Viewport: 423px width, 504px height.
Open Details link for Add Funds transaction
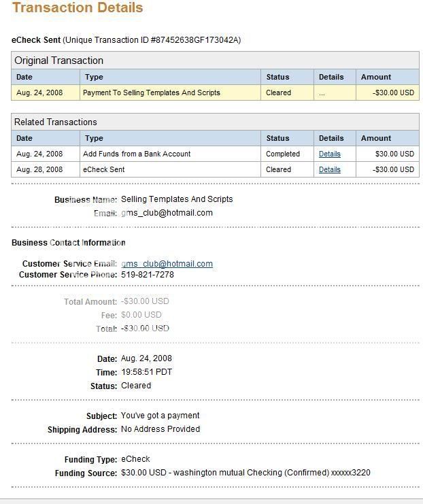(329, 154)
